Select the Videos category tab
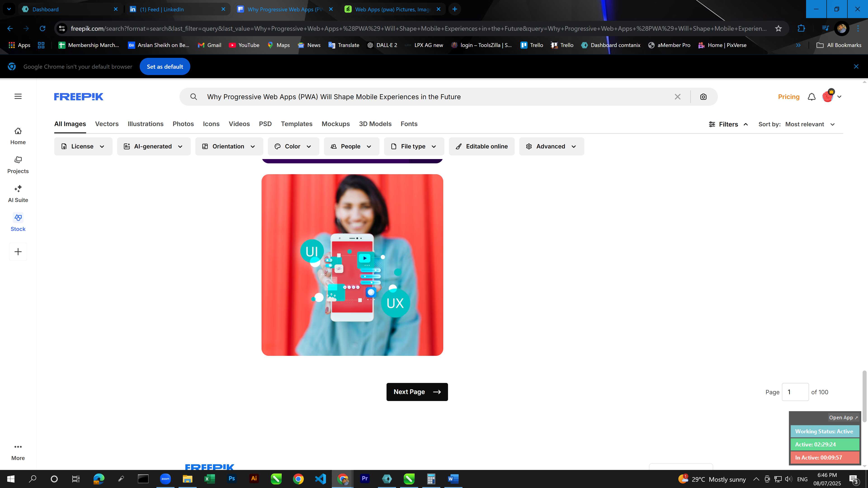Image resolution: width=868 pixels, height=488 pixels. [x=239, y=124]
